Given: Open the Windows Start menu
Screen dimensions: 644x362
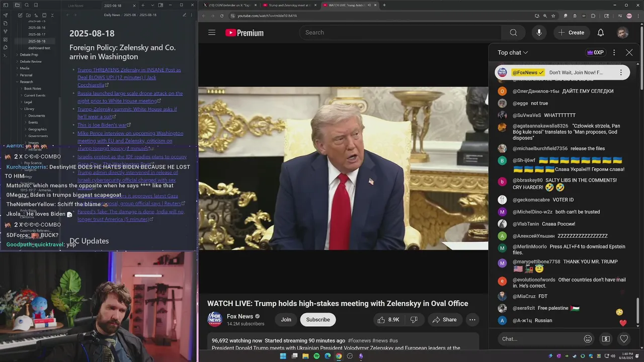Looking at the screenshot, I should pyautogui.click(x=283, y=356).
